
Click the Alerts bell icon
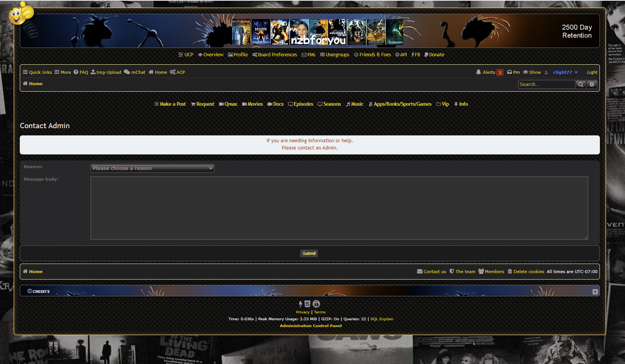click(479, 72)
